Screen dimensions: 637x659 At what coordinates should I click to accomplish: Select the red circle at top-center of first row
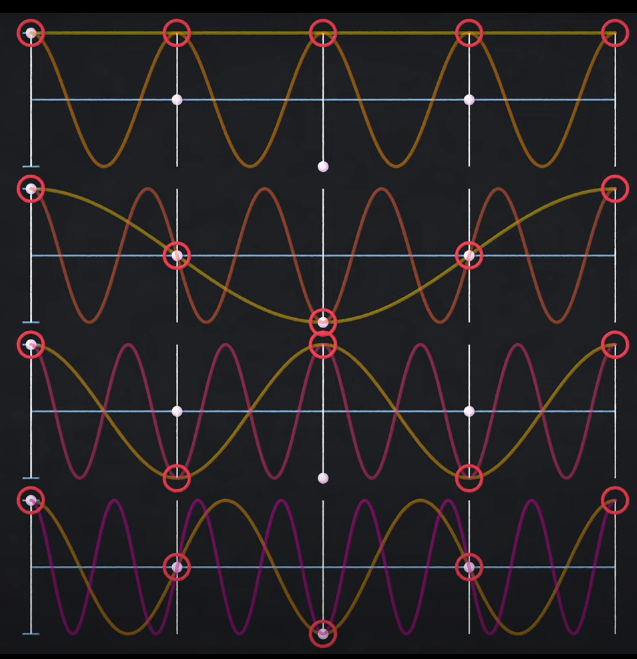322,33
